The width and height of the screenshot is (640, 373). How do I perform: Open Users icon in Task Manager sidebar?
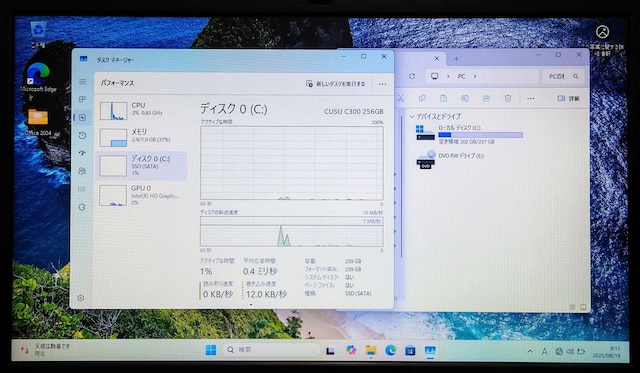tap(82, 171)
